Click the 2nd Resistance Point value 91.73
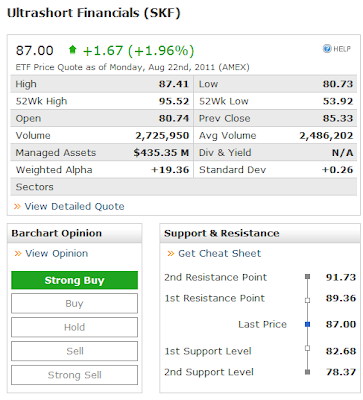This screenshot has height=400, width=363. click(341, 277)
